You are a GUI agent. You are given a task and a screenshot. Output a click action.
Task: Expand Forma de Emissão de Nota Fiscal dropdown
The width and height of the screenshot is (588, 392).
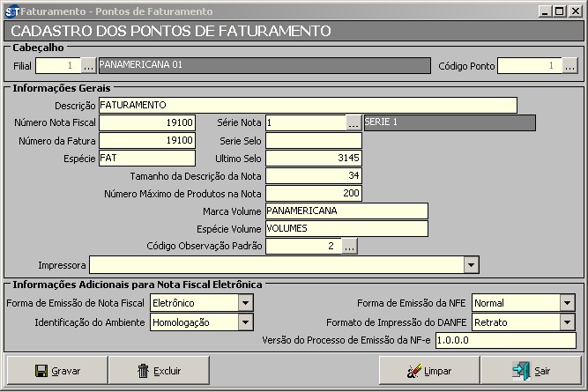click(246, 303)
